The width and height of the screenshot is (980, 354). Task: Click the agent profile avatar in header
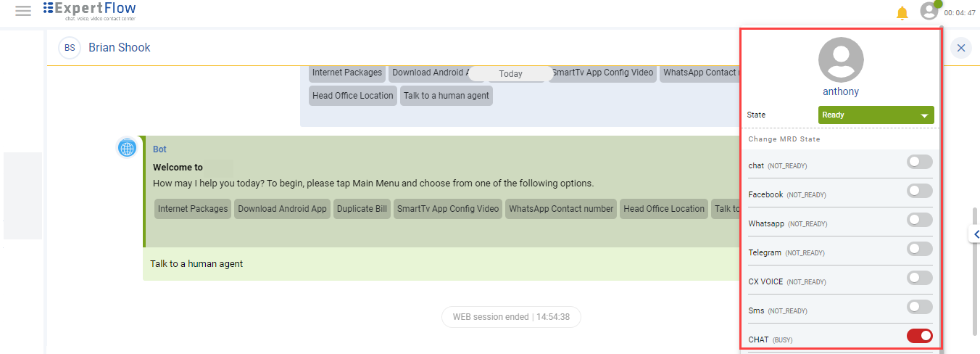[929, 11]
